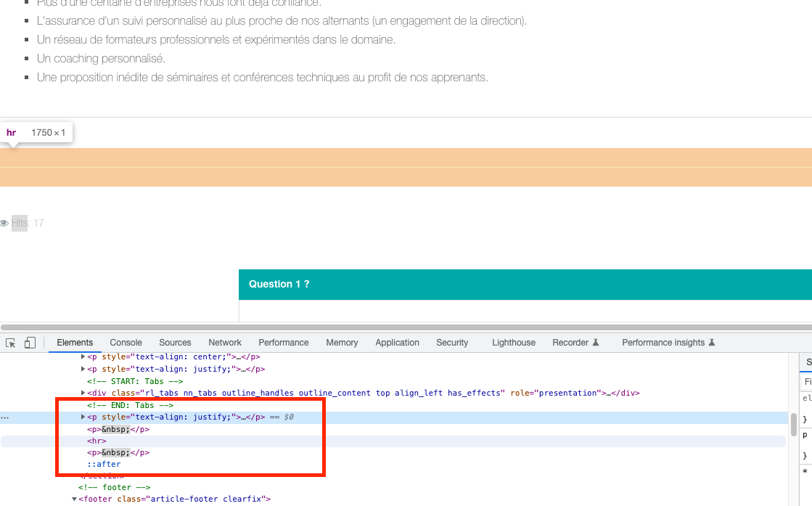Open the Network tab
This screenshot has width=812, height=506.
click(x=225, y=343)
